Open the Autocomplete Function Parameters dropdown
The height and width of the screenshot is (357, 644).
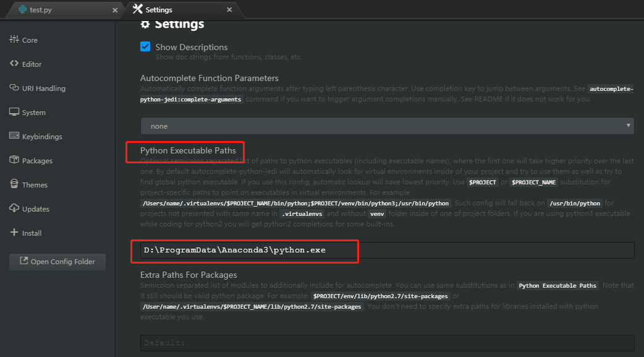click(x=387, y=126)
